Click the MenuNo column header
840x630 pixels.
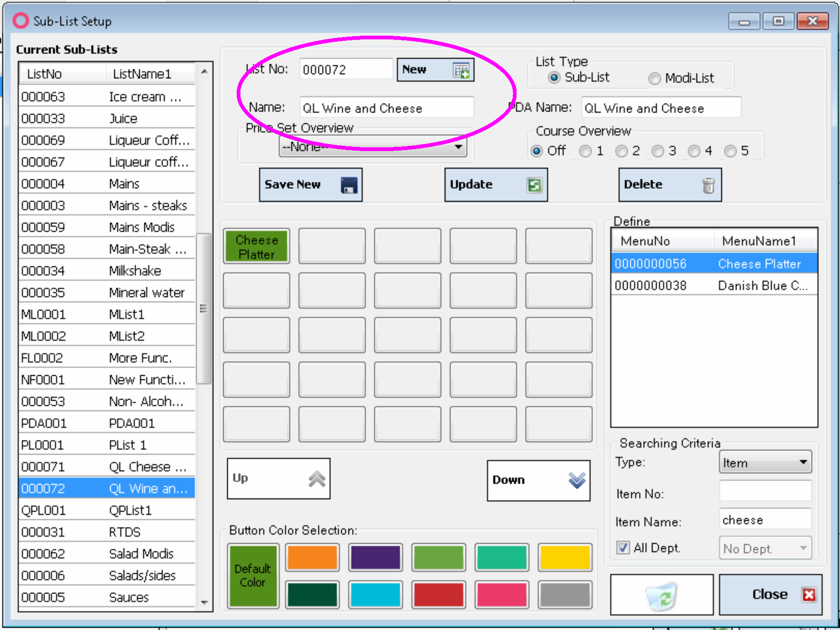click(x=663, y=241)
